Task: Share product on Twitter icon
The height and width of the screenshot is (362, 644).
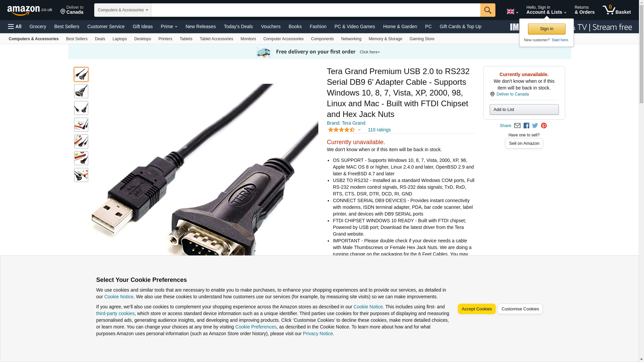Action: [x=535, y=126]
